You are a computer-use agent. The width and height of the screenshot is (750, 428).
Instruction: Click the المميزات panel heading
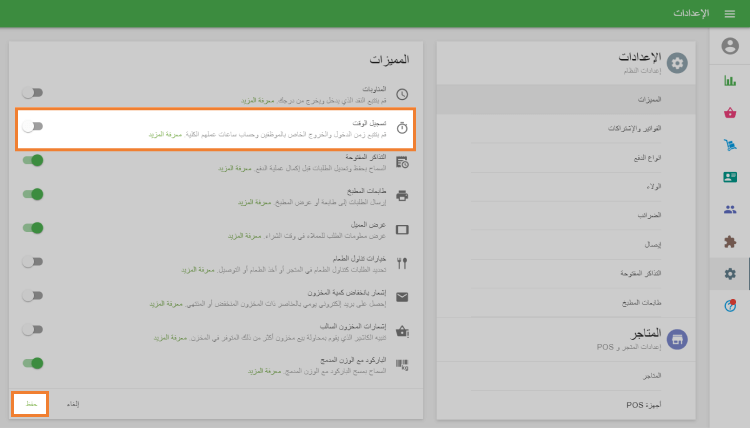(389, 59)
